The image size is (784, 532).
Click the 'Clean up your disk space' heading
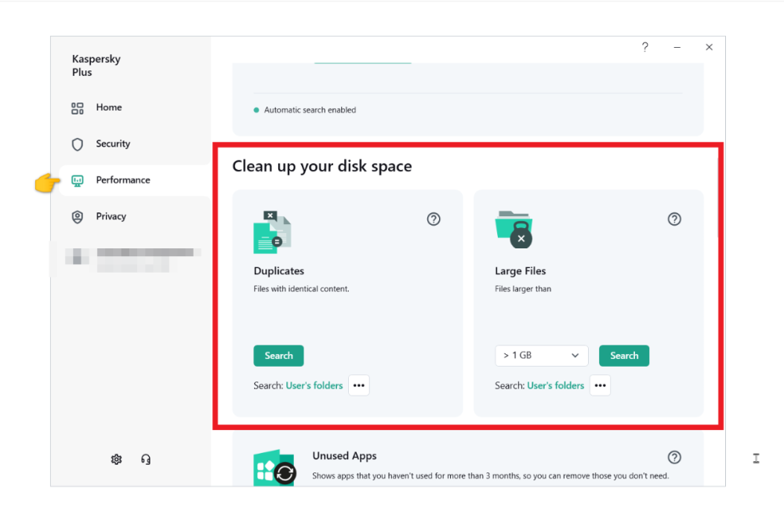[322, 166]
